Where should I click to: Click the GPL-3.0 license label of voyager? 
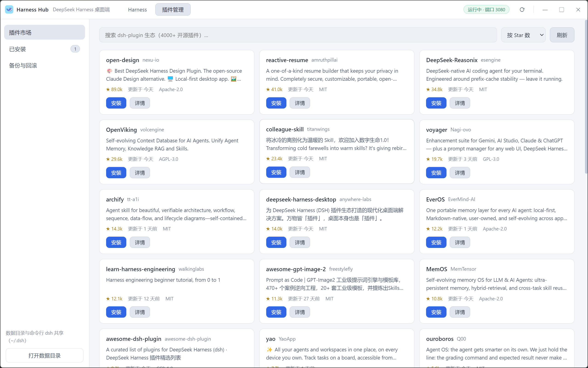[491, 159]
